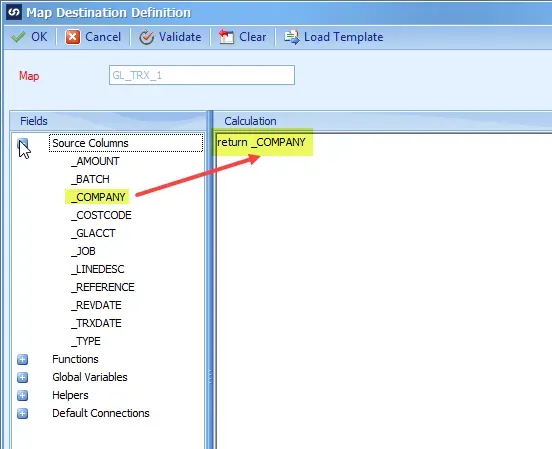Collapse the Source Columns tree node
The height and width of the screenshot is (449, 552).
point(23,143)
